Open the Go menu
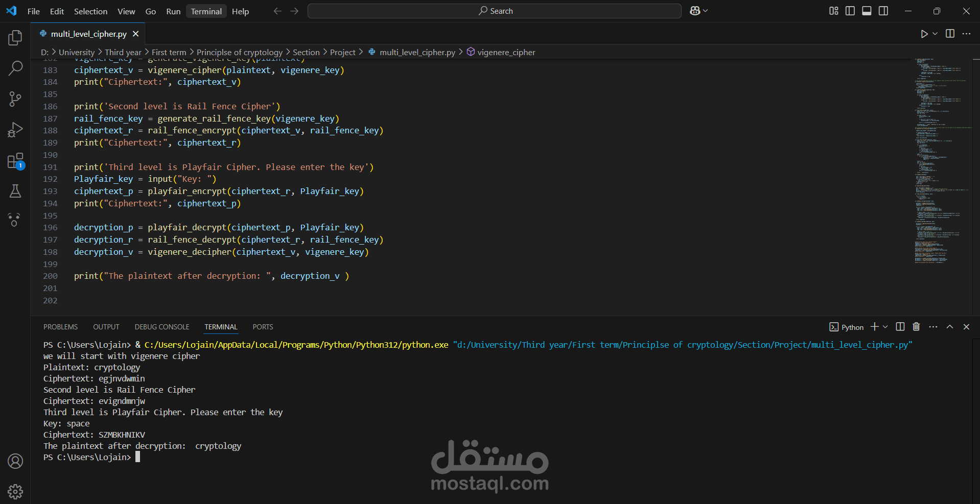Image resolution: width=980 pixels, height=504 pixels. coord(151,11)
